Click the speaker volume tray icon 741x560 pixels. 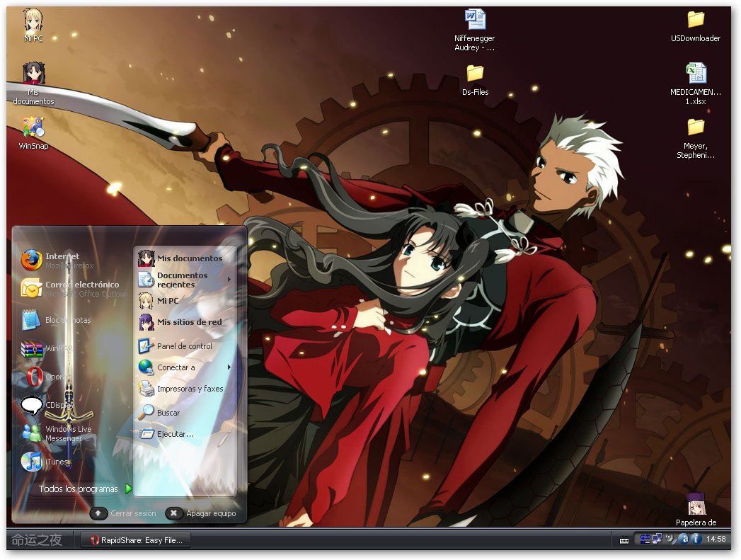671,539
